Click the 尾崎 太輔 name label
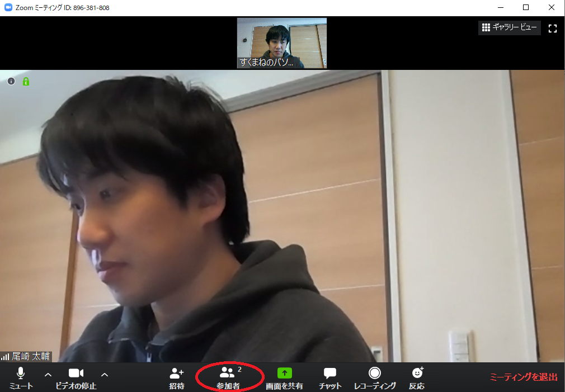The height and width of the screenshot is (392, 565). [31, 357]
